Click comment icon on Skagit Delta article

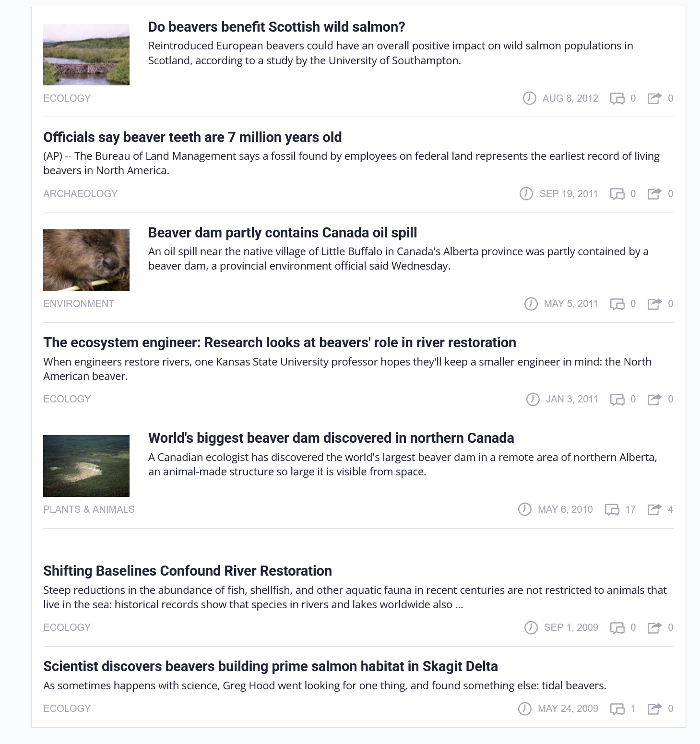[x=617, y=709]
